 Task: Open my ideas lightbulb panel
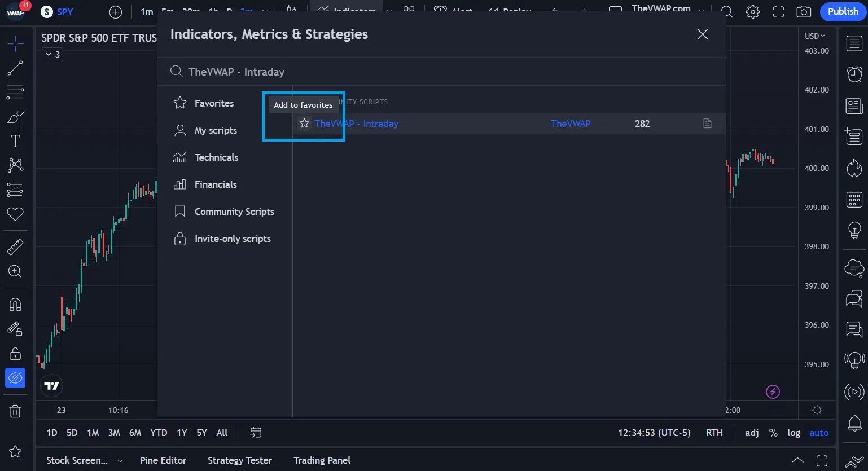click(854, 230)
